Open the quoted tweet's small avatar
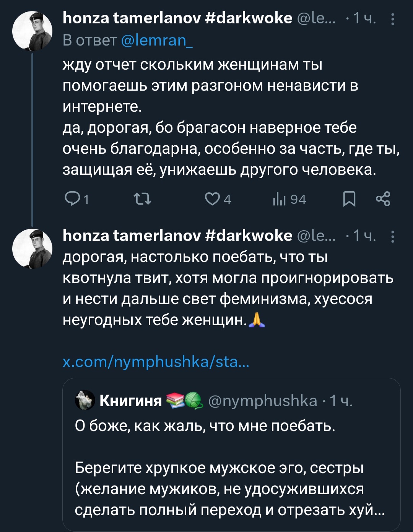 85,400
